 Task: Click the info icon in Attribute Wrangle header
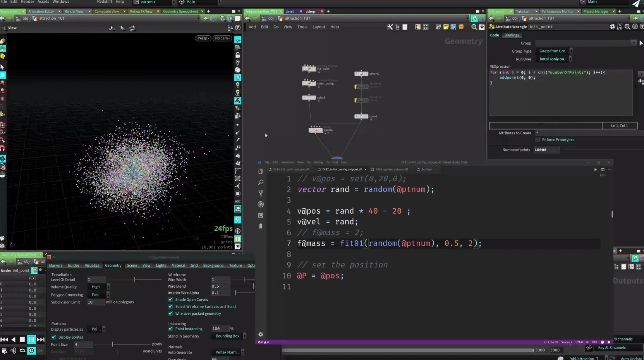pyautogui.click(x=635, y=27)
